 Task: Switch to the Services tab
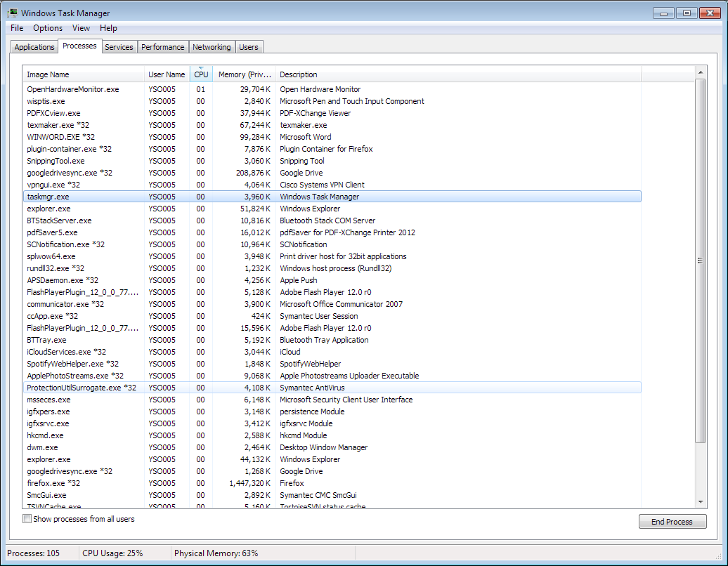pos(119,47)
